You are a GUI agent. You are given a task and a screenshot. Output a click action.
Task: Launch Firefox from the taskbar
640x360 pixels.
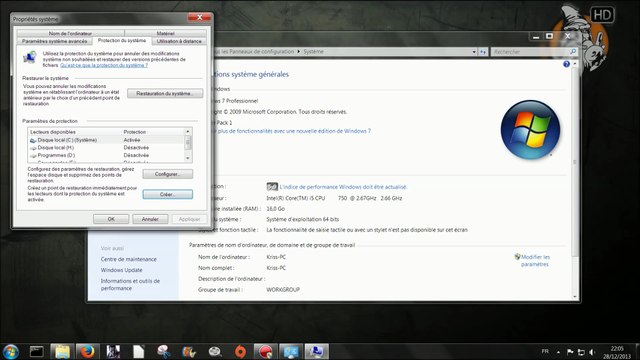click(x=87, y=351)
